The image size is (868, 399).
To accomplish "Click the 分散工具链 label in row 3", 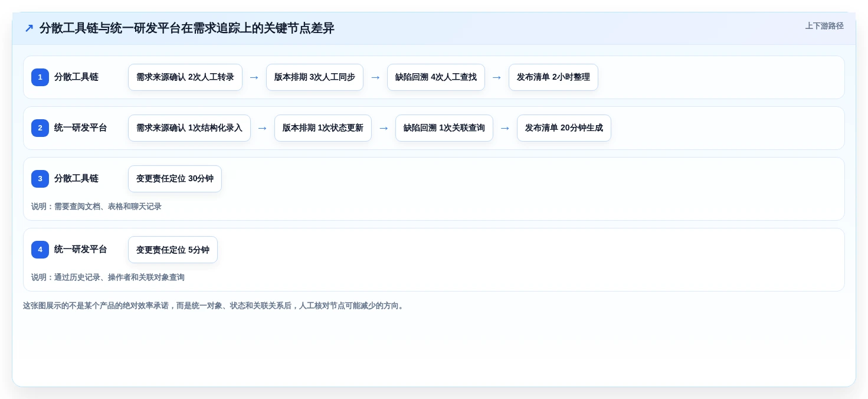I will click(76, 179).
